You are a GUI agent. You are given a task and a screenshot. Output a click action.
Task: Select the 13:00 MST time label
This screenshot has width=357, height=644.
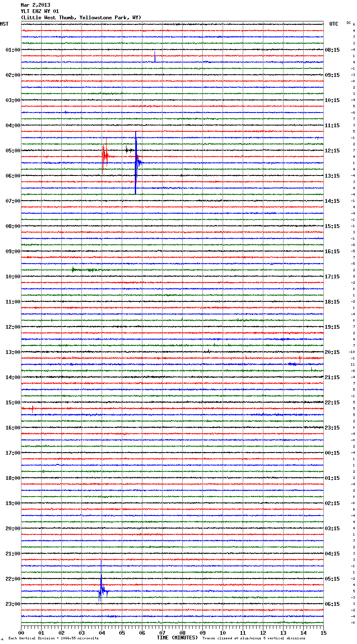[x=13, y=352]
